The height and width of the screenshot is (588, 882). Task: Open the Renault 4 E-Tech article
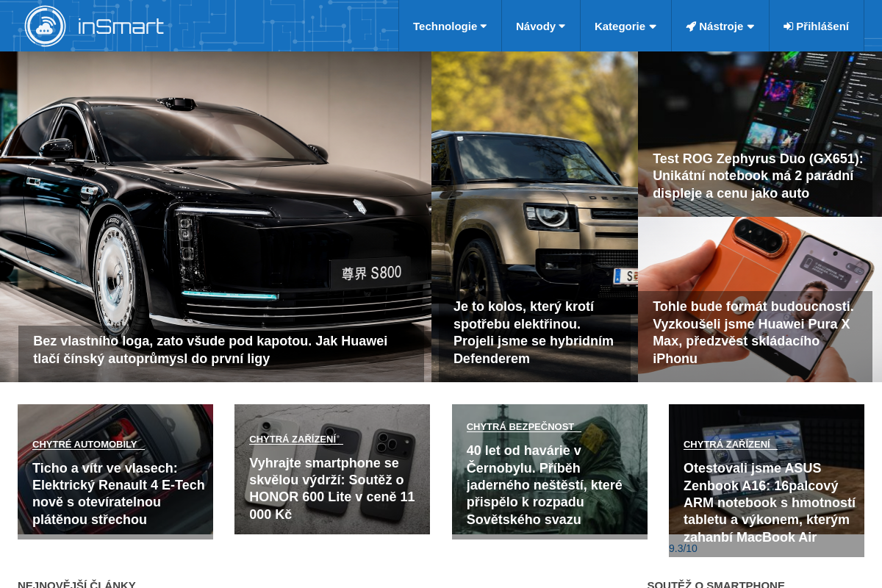tap(118, 494)
